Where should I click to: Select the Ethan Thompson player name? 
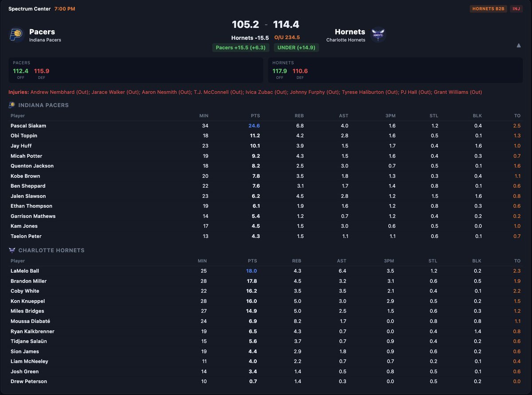point(31,206)
